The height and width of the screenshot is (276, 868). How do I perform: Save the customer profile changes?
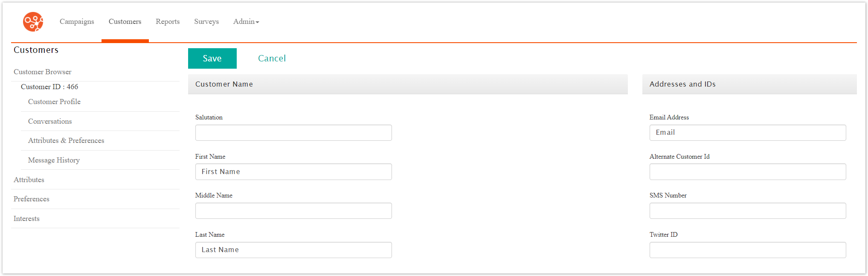tap(212, 58)
